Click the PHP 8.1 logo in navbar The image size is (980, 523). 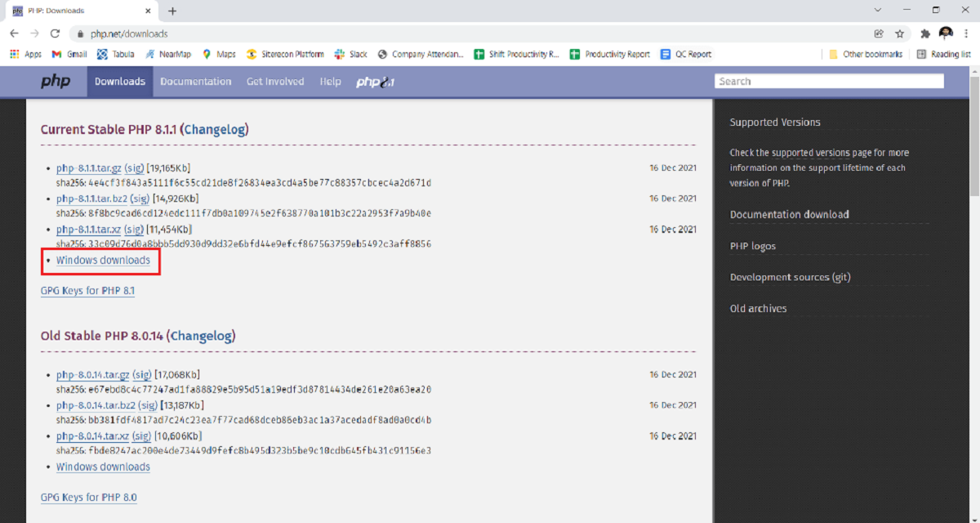click(375, 82)
